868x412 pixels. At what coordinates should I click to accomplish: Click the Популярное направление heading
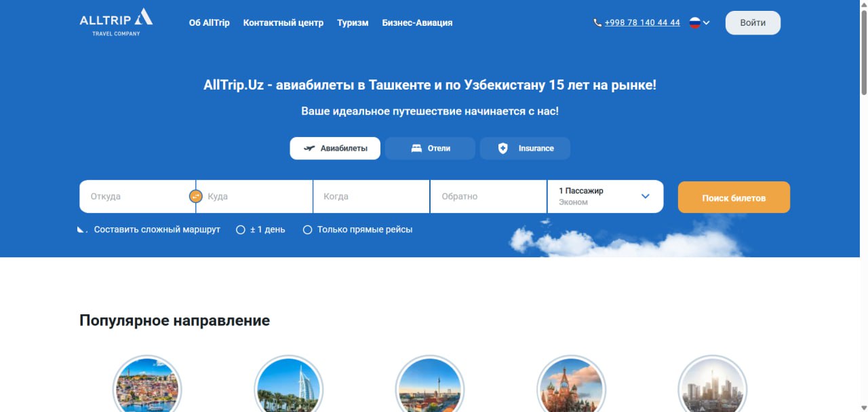pyautogui.click(x=174, y=320)
